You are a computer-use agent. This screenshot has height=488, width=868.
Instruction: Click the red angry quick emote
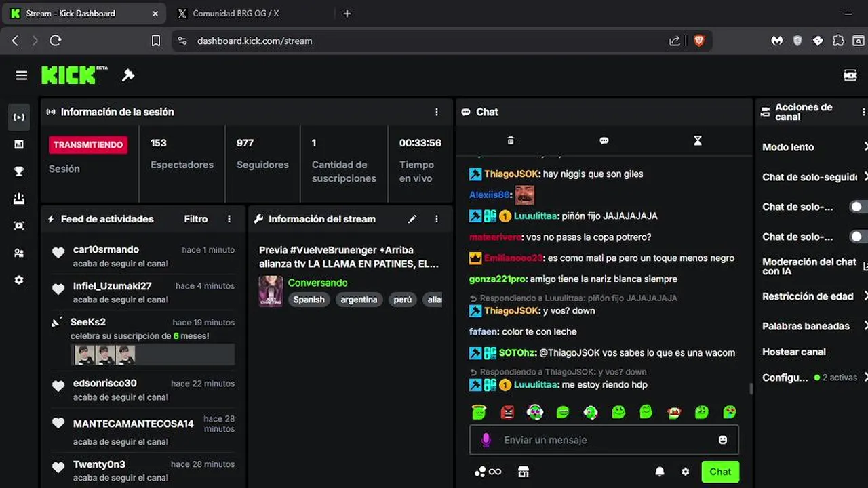pos(507,411)
